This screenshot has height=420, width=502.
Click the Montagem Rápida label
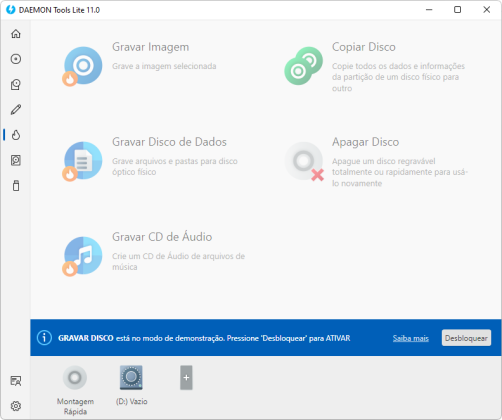pyautogui.click(x=75, y=406)
